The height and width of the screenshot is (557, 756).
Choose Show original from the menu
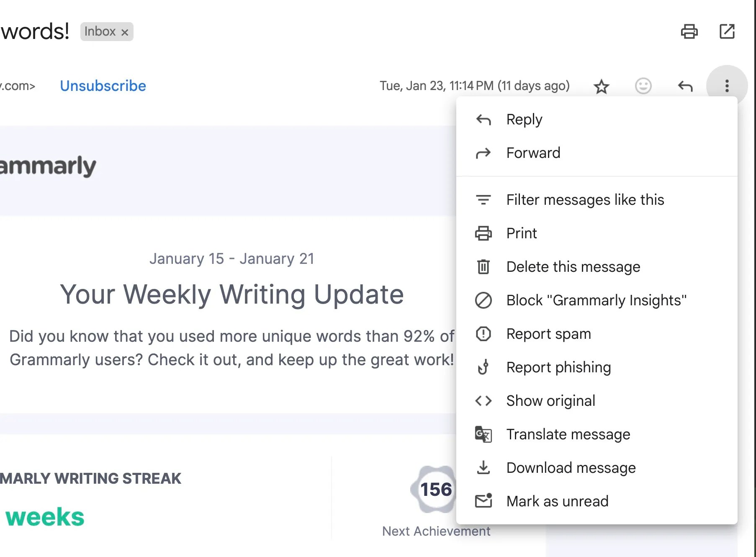point(551,401)
